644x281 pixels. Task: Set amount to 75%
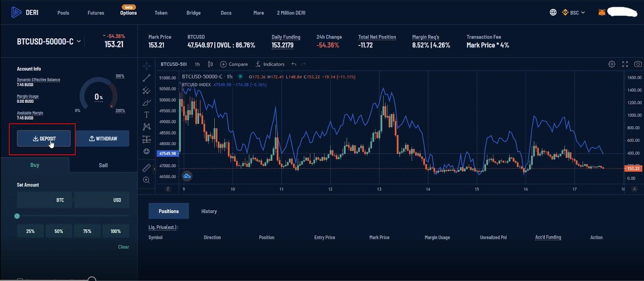tap(87, 231)
